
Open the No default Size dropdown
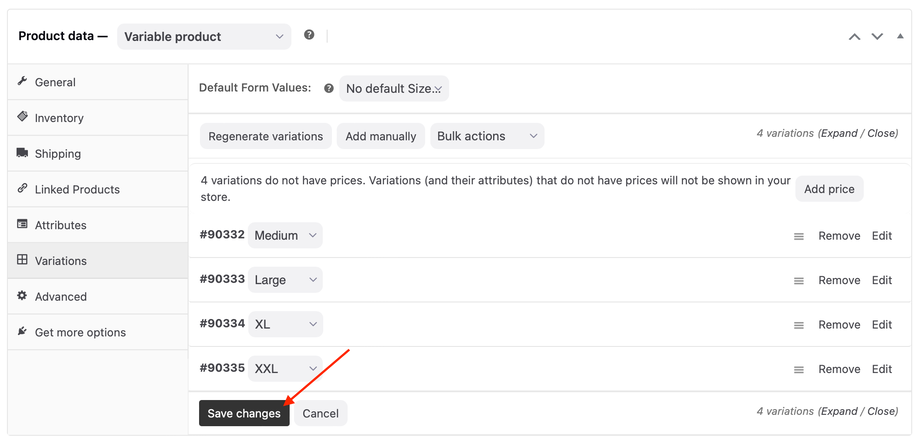394,88
